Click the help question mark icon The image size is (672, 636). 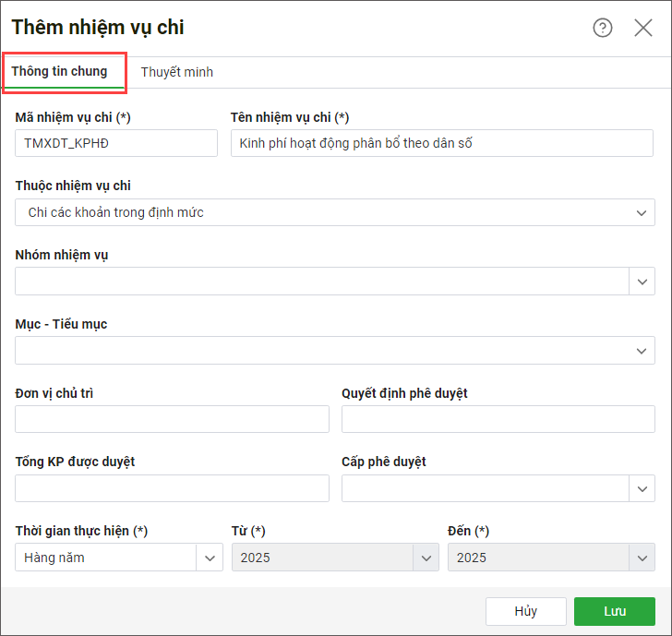pyautogui.click(x=603, y=28)
